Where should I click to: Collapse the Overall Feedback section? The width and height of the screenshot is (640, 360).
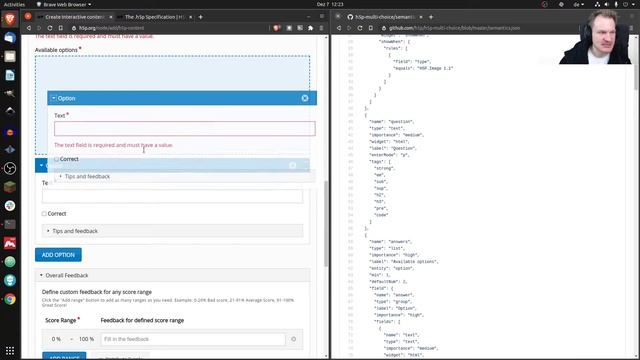172,276
